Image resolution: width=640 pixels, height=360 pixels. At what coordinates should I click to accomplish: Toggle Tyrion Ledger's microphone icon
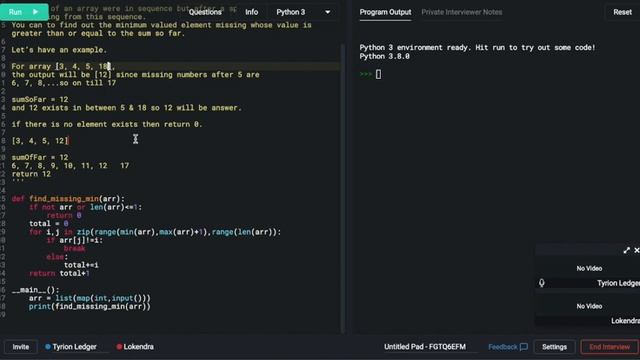point(542,283)
